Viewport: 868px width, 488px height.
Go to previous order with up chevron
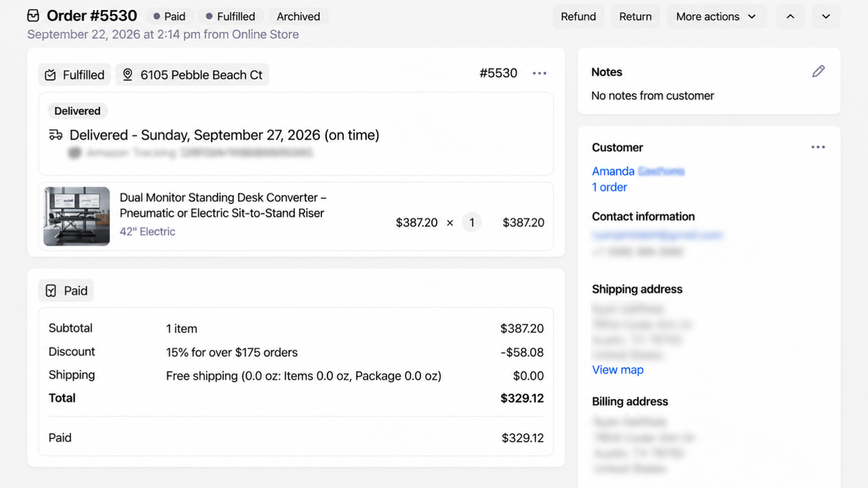tap(791, 17)
